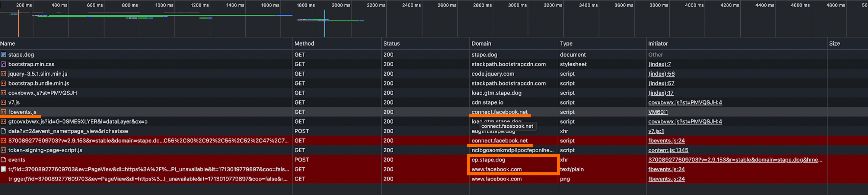Click the 200 ms timeline tick label
The width and height of the screenshot is (868, 195).
tap(24, 5)
